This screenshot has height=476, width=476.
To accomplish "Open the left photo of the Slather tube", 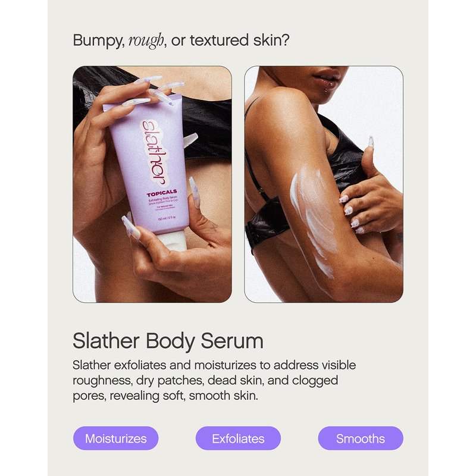I will pyautogui.click(x=152, y=184).
